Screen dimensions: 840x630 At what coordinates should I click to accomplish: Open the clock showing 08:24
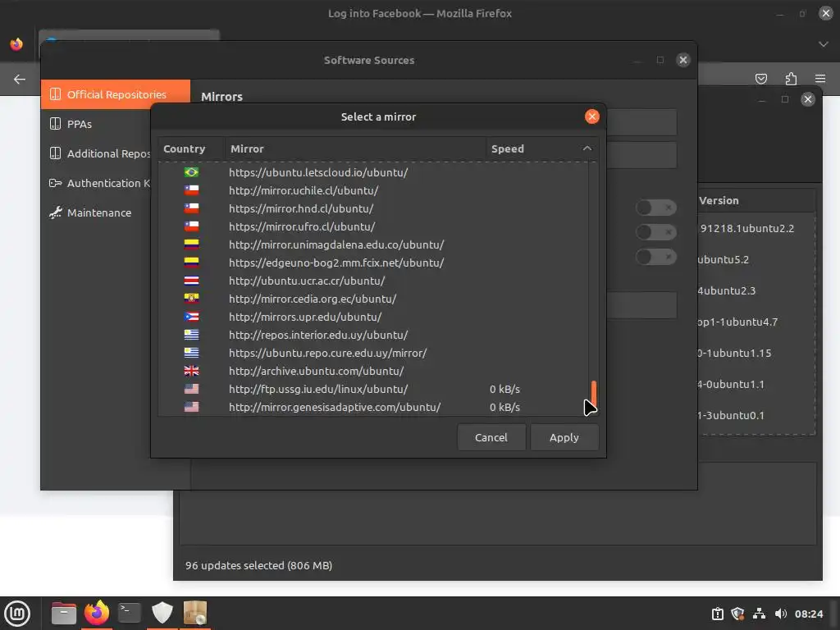tap(808, 614)
